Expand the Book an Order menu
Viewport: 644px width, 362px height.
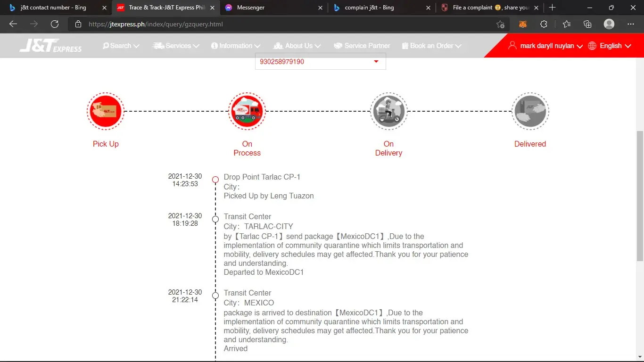431,46
